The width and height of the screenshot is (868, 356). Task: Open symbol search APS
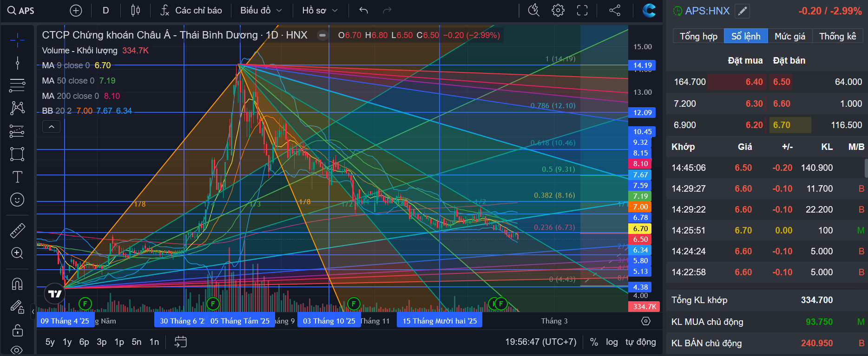(21, 10)
